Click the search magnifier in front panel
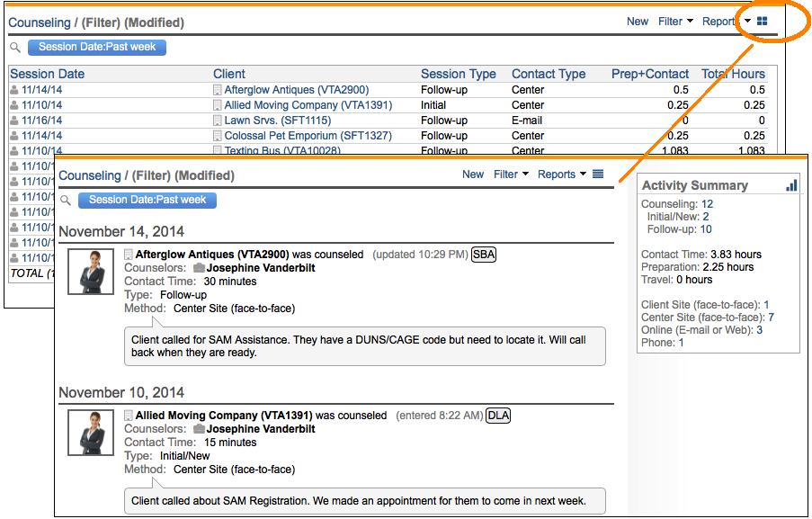The height and width of the screenshot is (519, 812). click(66, 201)
